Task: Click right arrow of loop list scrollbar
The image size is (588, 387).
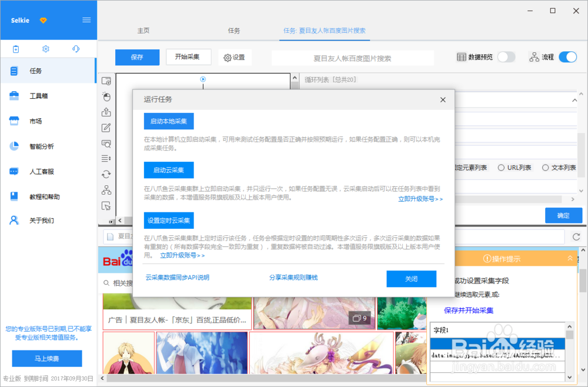Action: tap(573, 199)
